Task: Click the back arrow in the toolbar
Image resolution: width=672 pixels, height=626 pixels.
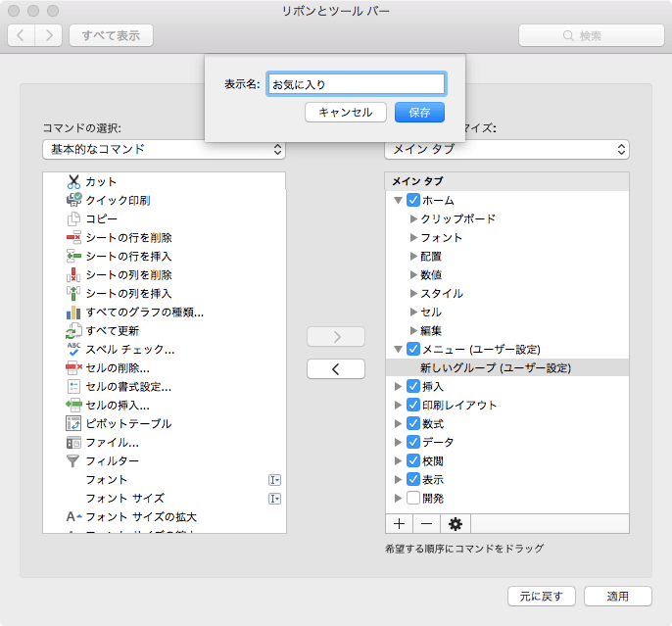Action: pyautogui.click(x=21, y=35)
